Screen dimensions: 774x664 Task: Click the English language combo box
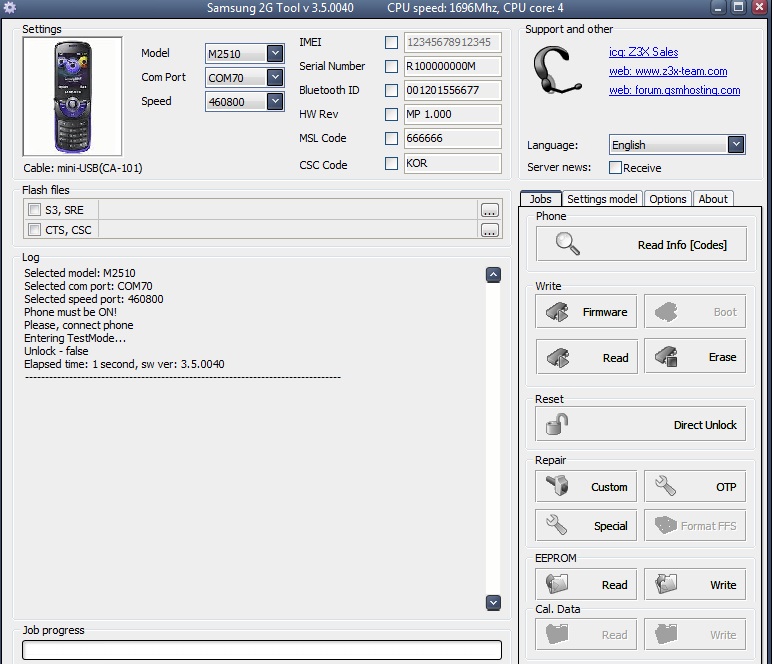click(677, 145)
